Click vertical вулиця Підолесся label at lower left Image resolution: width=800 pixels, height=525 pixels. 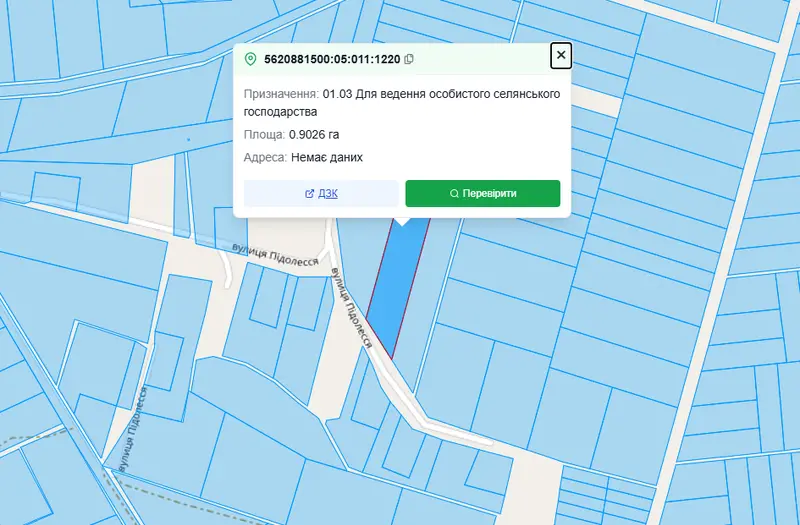click(132, 429)
